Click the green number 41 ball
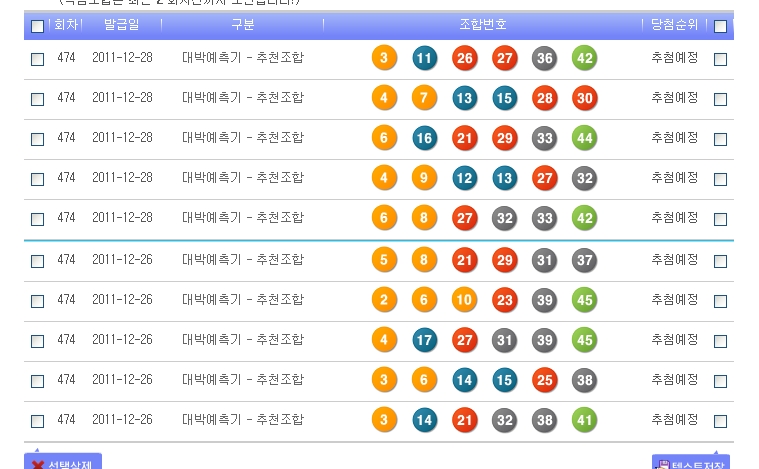759x469 pixels. pyautogui.click(x=584, y=420)
